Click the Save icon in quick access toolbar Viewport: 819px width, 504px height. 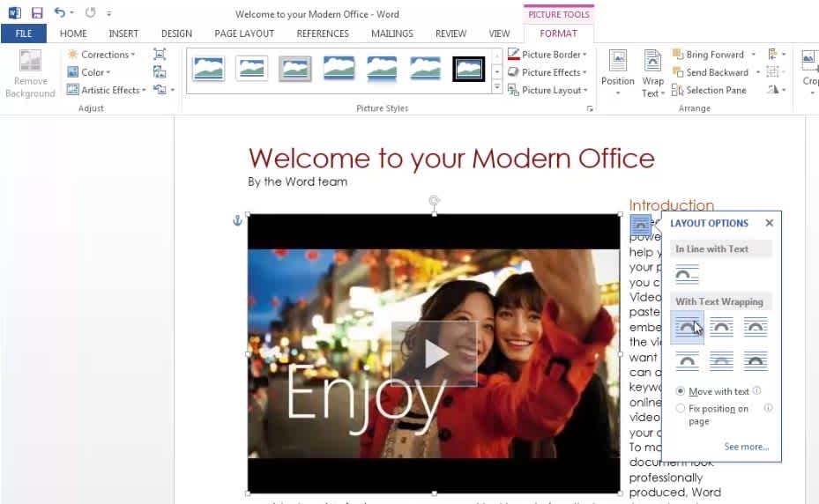(37, 12)
